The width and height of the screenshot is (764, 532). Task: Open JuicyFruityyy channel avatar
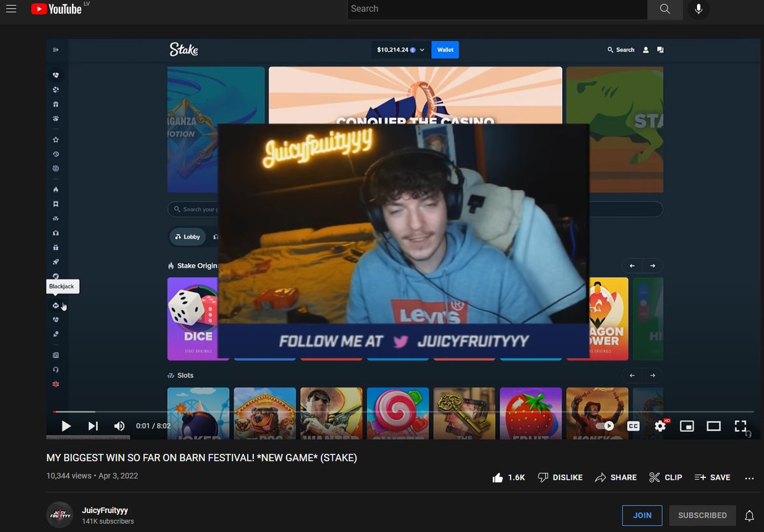pyautogui.click(x=60, y=515)
